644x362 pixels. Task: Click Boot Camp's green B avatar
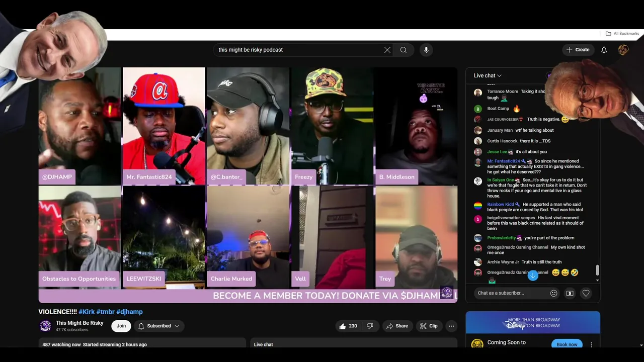pos(478,109)
